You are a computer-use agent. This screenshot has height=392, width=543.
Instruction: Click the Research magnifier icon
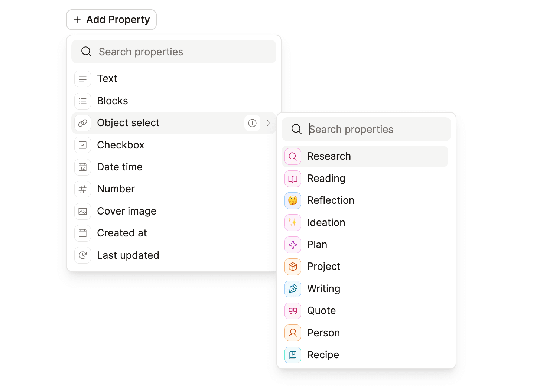[292, 156]
